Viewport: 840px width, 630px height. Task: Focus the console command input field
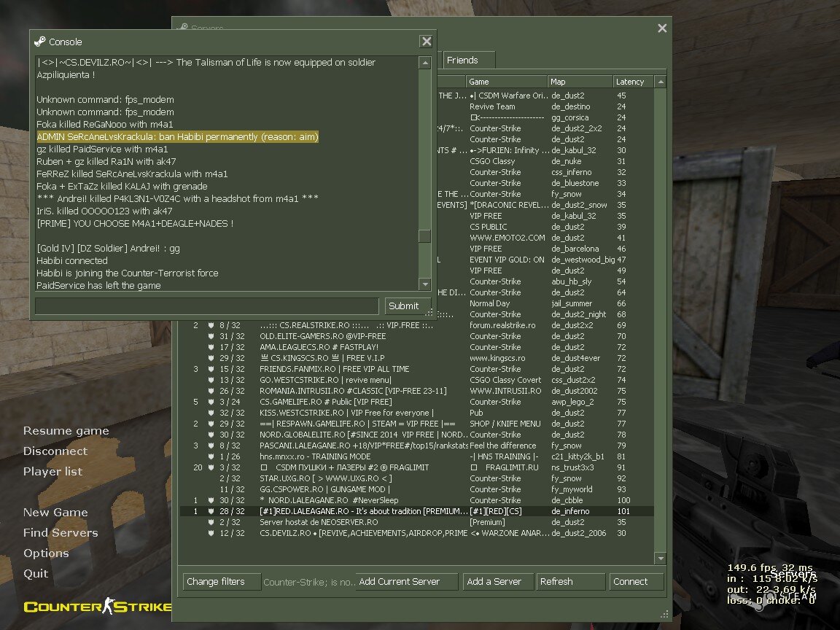208,306
